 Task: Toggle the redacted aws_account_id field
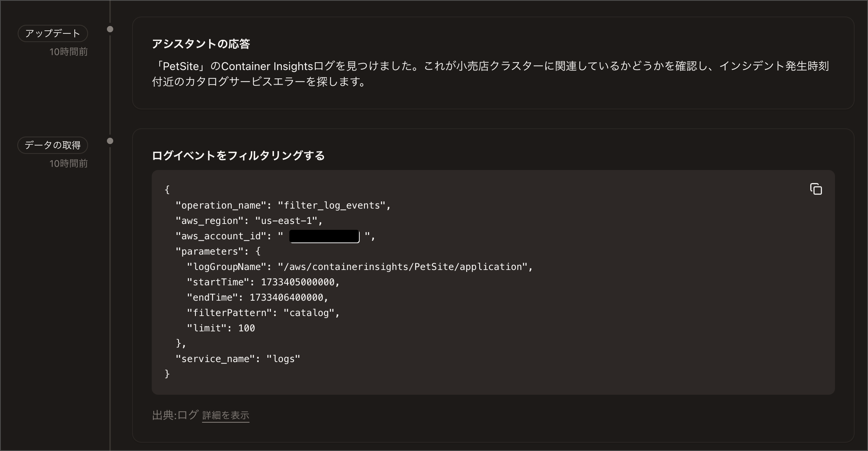coord(324,236)
